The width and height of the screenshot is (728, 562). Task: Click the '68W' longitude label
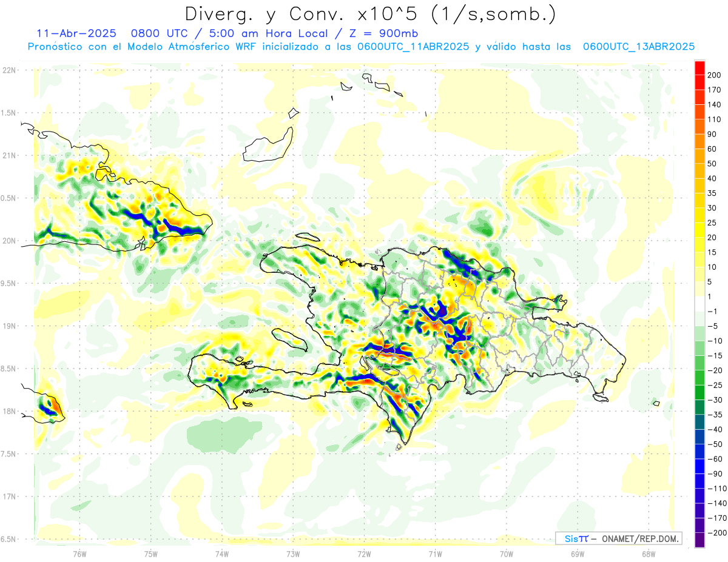point(649,554)
